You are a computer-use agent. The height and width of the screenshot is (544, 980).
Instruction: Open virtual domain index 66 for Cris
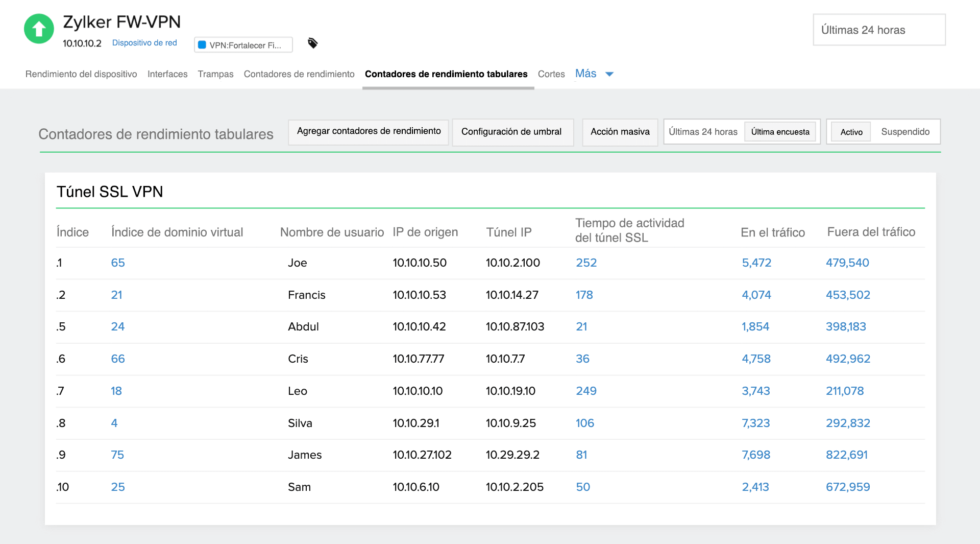(x=118, y=359)
